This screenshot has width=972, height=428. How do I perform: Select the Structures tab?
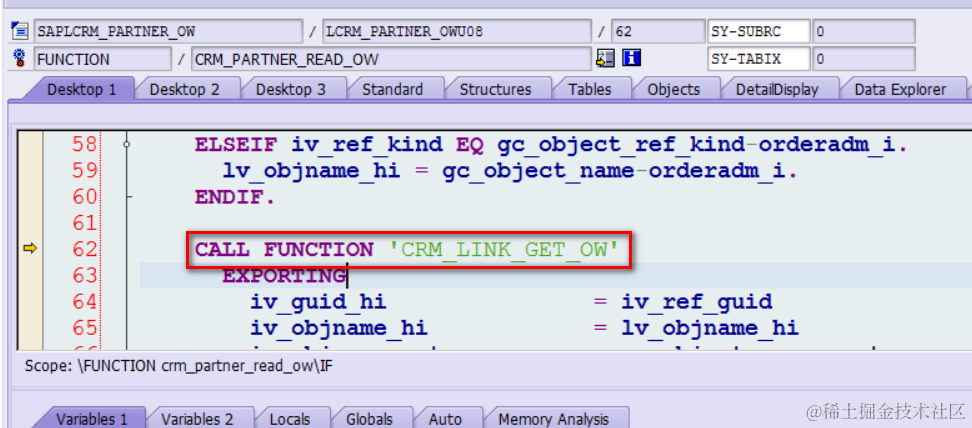coord(495,89)
